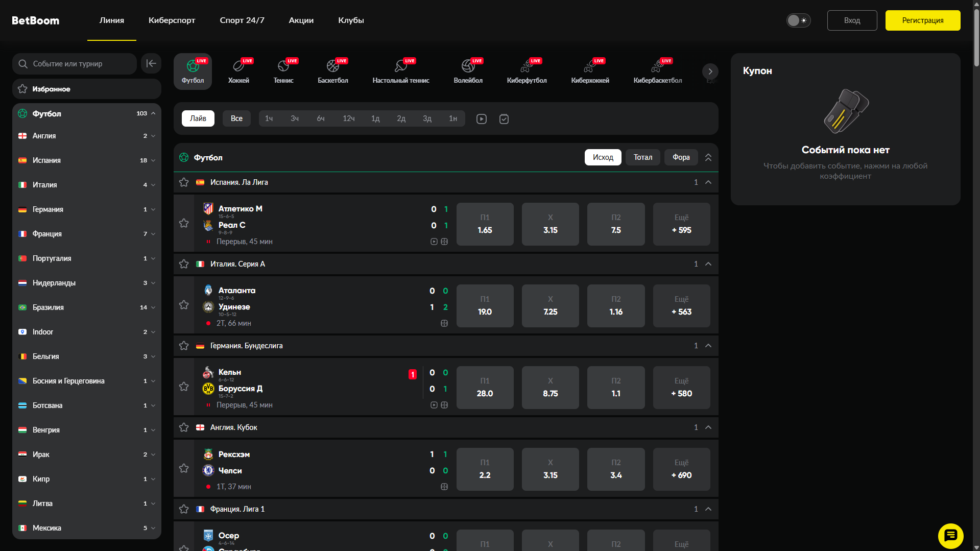Choose the Киберфутбол sport icon

(x=527, y=71)
